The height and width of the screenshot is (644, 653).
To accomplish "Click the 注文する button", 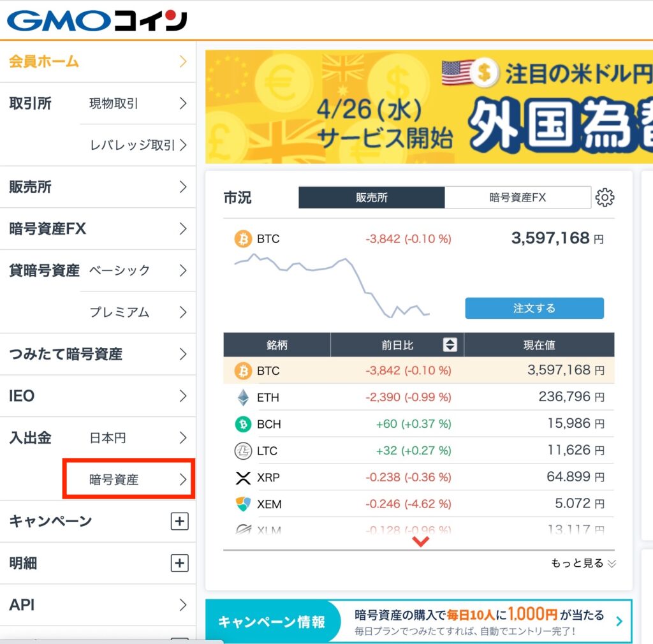I will pos(534,308).
